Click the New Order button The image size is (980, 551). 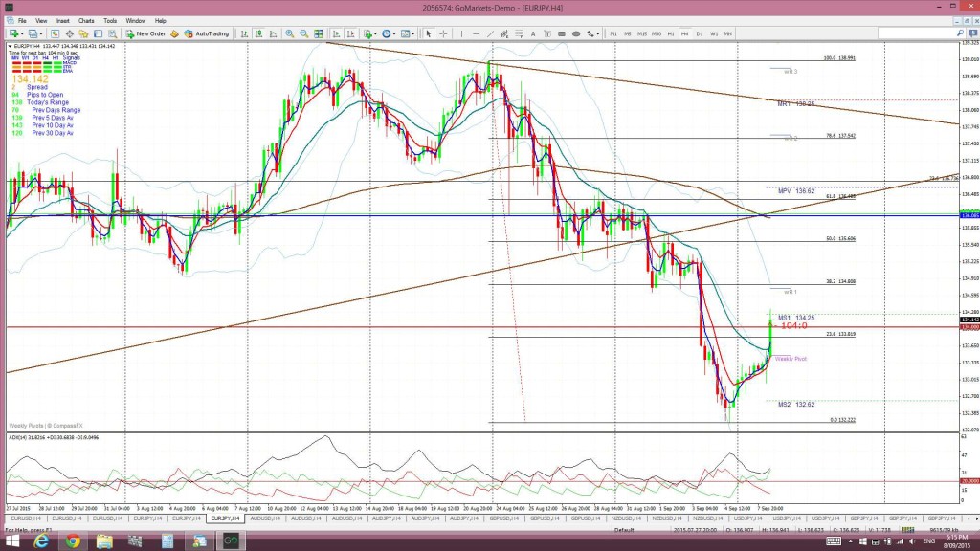(145, 33)
